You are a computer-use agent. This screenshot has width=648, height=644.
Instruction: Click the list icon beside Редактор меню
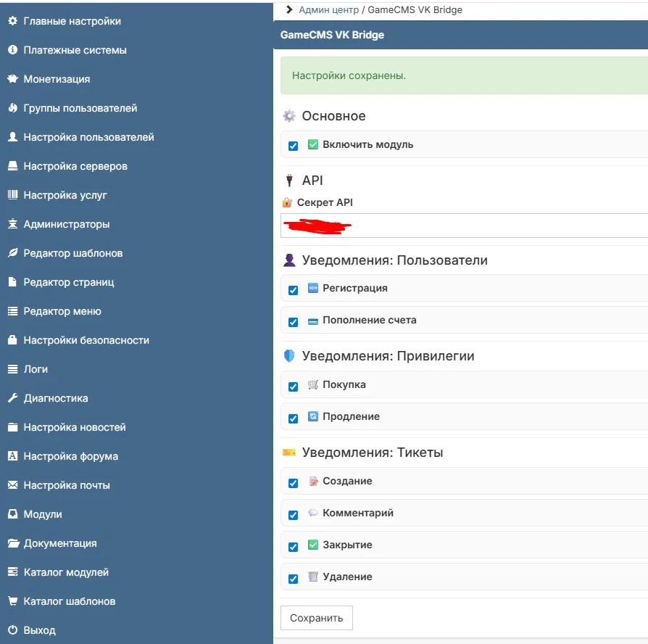[x=13, y=311]
